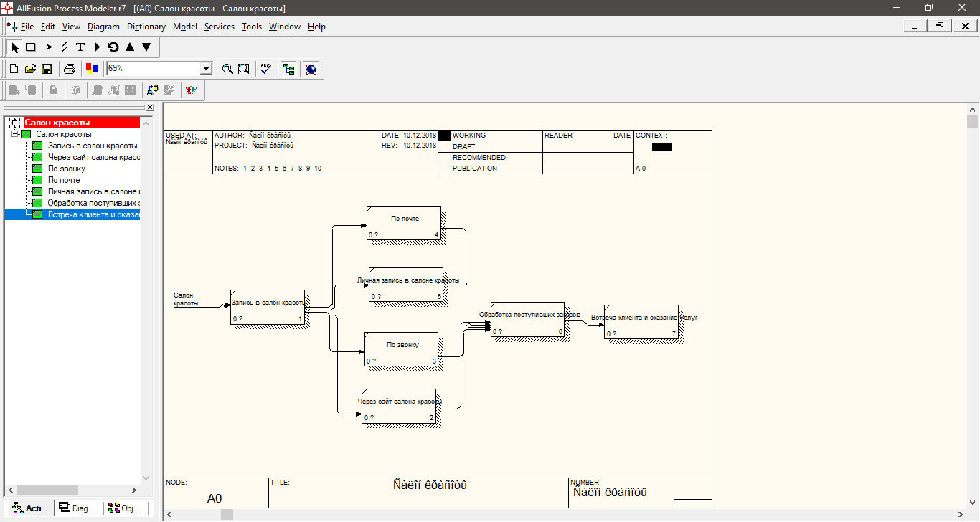Select tree item По звонку
980x522 pixels.
point(67,169)
